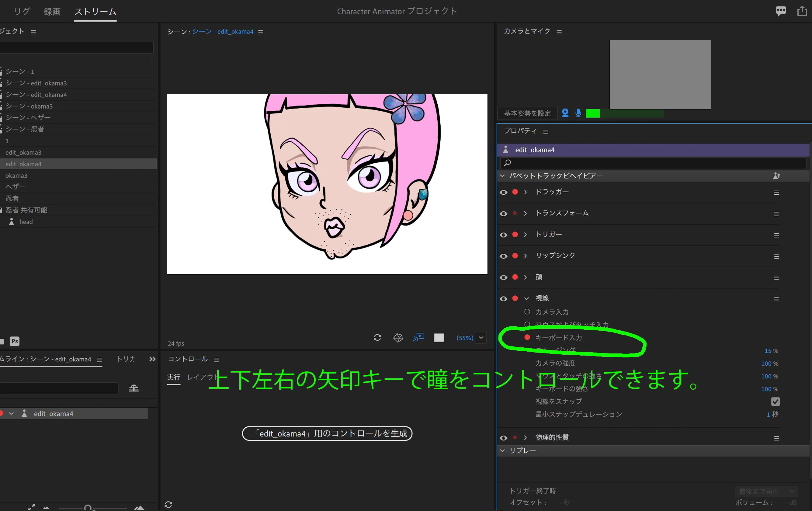Expand the リップシンク behavior
Image resolution: width=812 pixels, height=511 pixels.
click(526, 256)
